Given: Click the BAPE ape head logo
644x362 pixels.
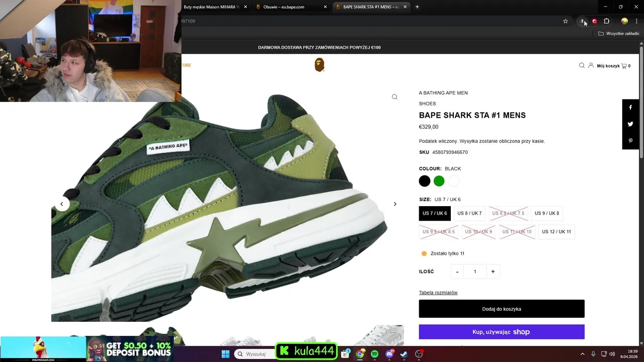Looking at the screenshot, I should pos(319,65).
